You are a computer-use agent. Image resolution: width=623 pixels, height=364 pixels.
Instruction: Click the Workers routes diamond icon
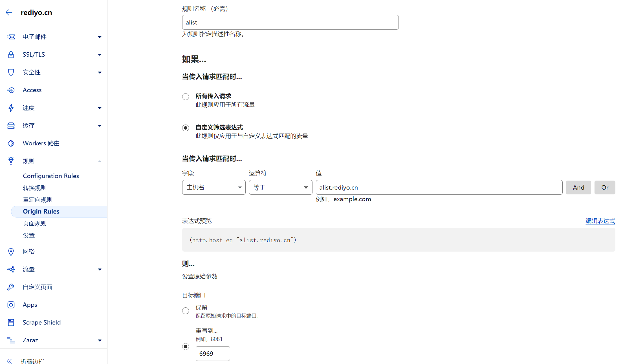tap(11, 143)
